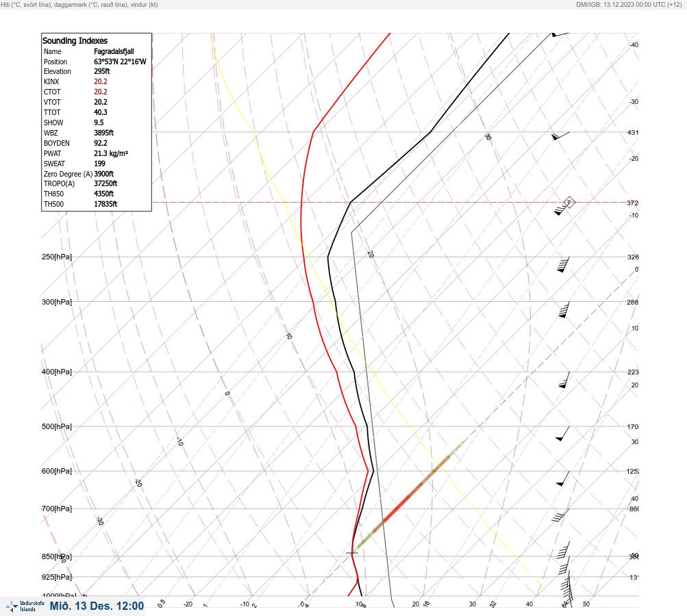The image size is (687, 616).
Task: Click the PWAT value 21.3 kg/m²
Action: point(111,153)
